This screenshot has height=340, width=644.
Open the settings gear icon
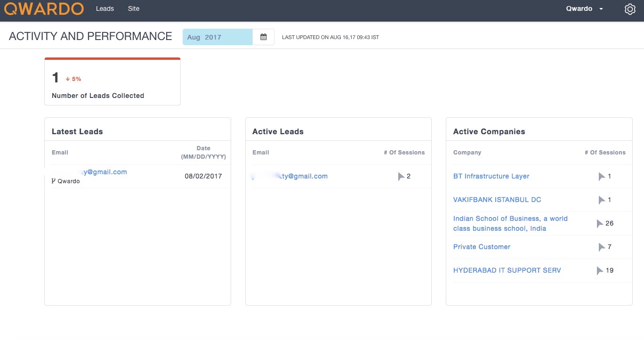tap(630, 9)
